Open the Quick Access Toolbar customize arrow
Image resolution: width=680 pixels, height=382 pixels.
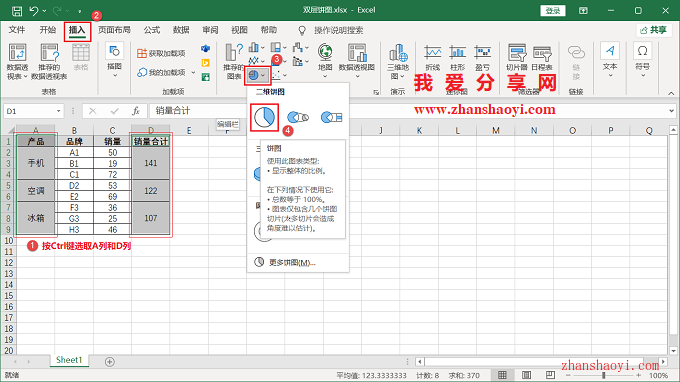(79, 11)
